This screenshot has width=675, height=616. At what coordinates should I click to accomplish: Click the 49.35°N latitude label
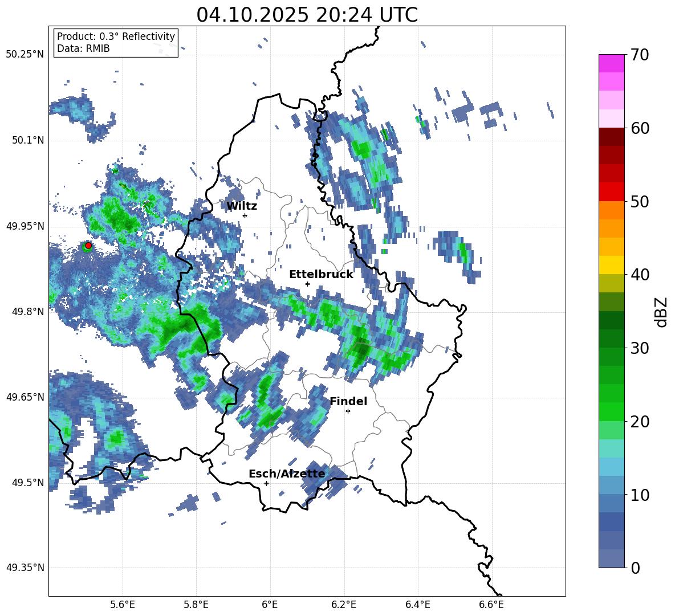pyautogui.click(x=25, y=568)
